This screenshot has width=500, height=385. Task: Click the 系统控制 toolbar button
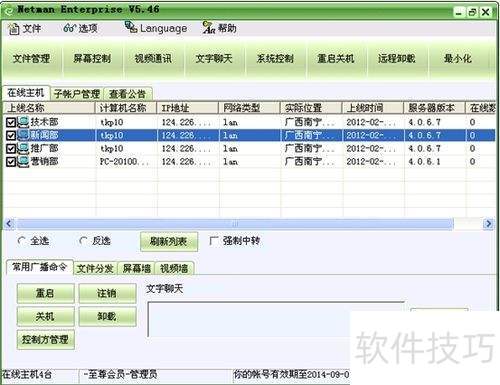tap(275, 59)
